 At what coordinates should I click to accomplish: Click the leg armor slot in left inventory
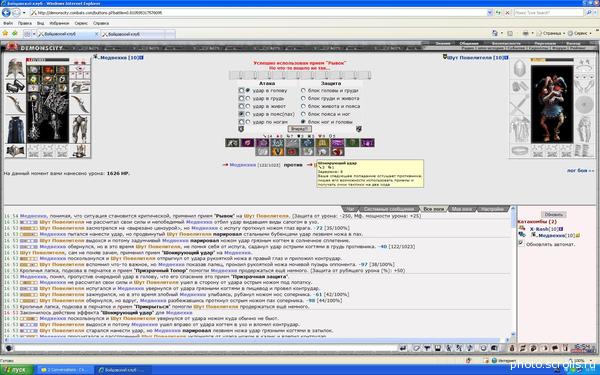pos(80,129)
